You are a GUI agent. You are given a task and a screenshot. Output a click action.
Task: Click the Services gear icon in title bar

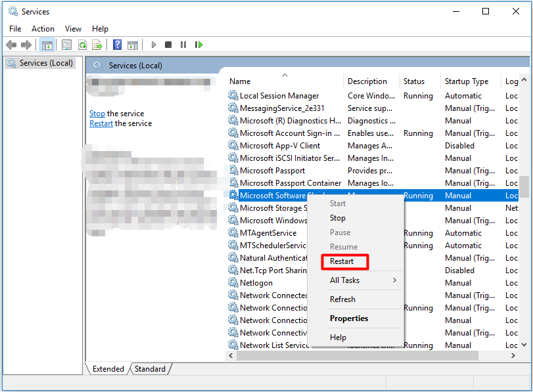pyautogui.click(x=13, y=11)
